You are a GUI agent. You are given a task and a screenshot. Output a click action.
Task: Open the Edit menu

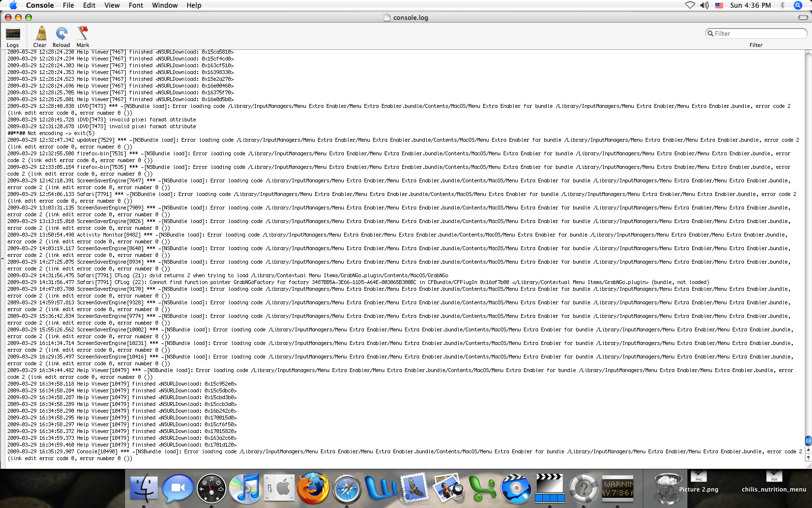pyautogui.click(x=89, y=5)
